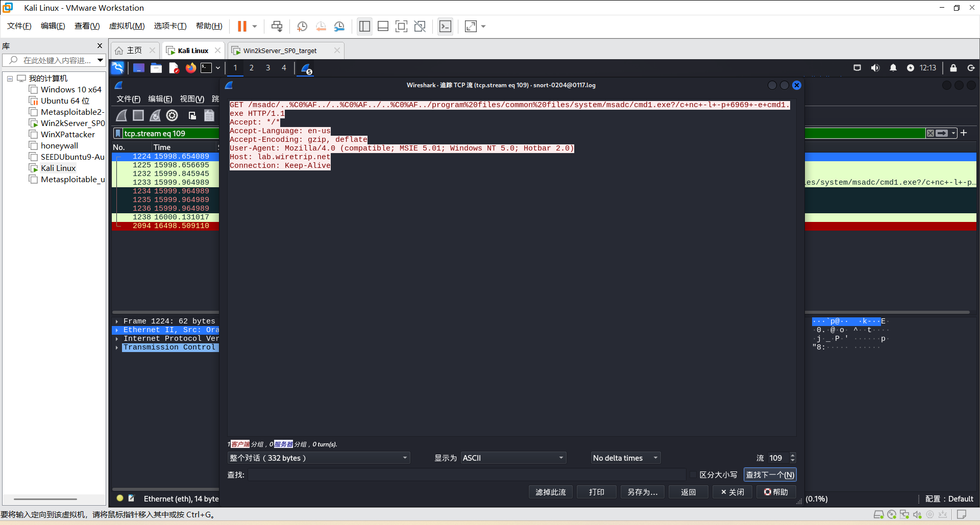Close the Follow TCP Stream dialog
Screen dimensions: 980x525
(797, 85)
